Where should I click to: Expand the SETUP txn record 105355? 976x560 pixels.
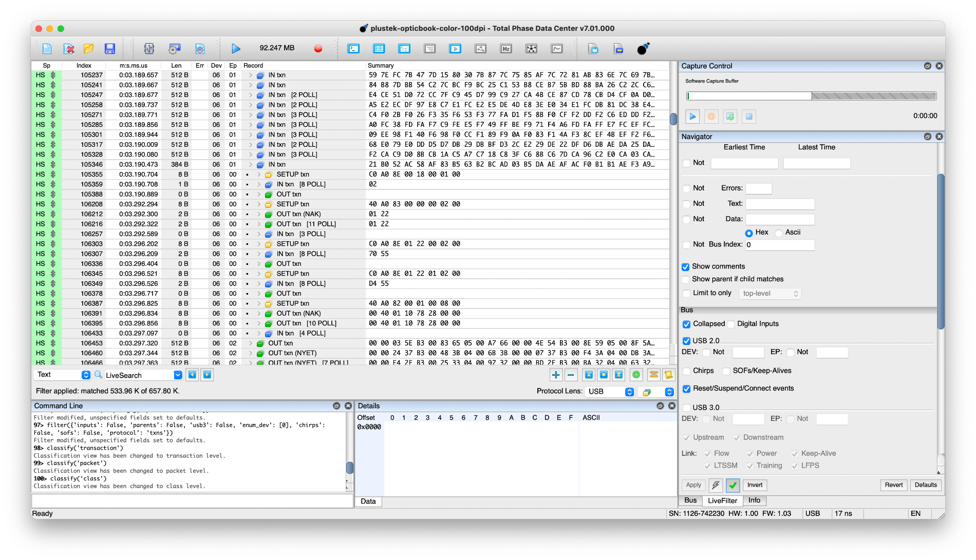259,175
